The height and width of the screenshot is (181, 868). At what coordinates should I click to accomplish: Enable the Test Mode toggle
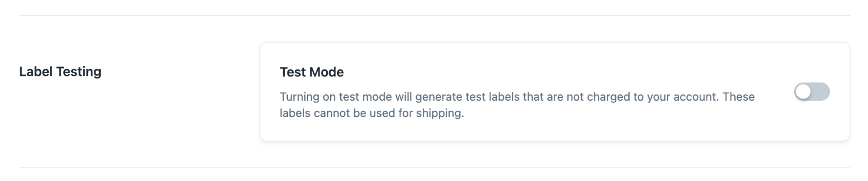(812, 92)
